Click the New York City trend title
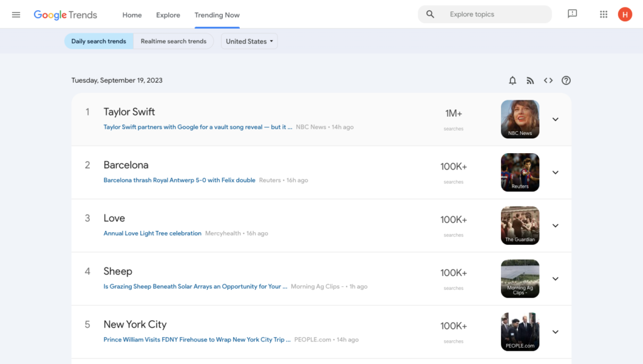 tap(135, 324)
